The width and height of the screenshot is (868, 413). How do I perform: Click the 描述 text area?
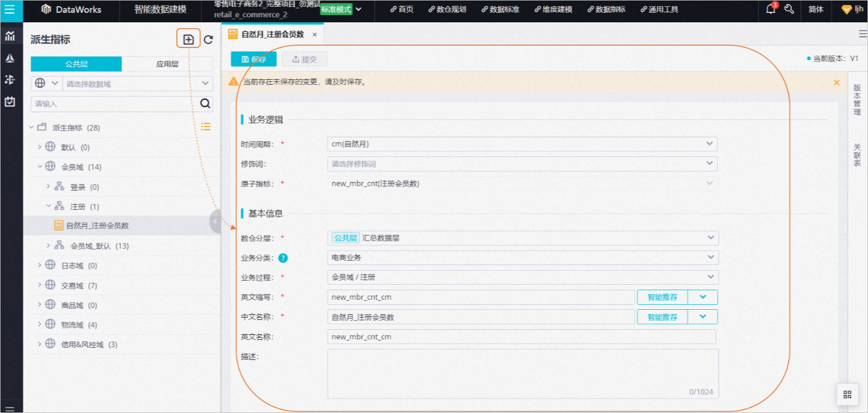[523, 373]
